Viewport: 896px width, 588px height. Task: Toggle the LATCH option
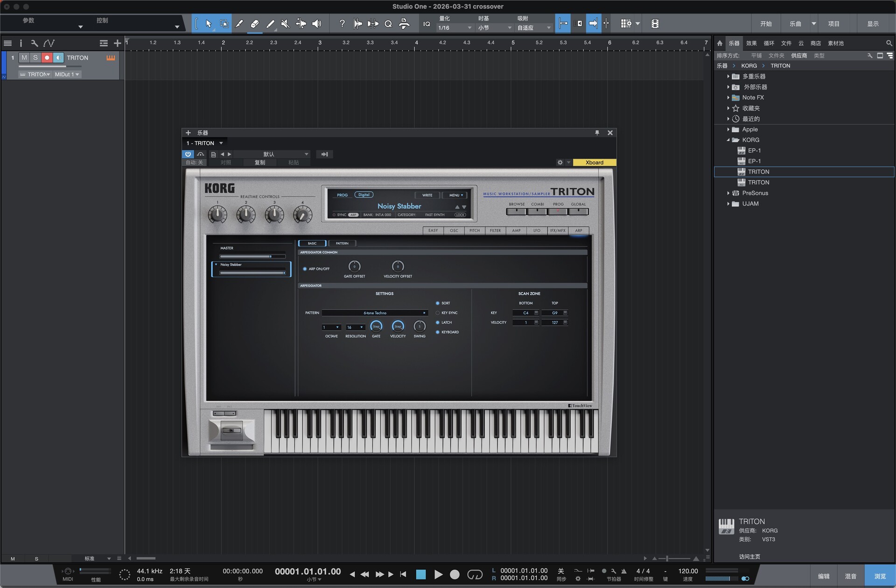coord(438,322)
